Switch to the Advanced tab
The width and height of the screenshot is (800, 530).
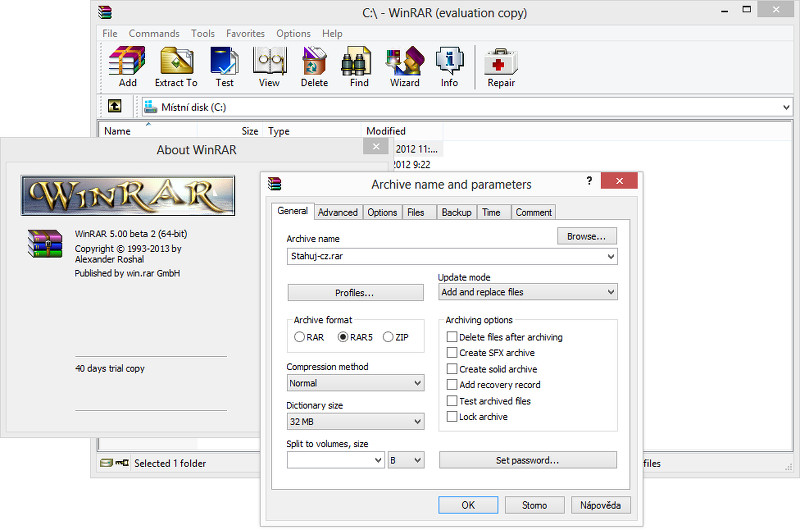pos(338,212)
